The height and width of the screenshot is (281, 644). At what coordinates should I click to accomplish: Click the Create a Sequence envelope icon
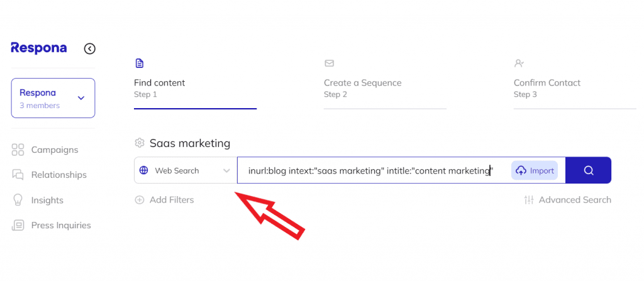point(329,63)
